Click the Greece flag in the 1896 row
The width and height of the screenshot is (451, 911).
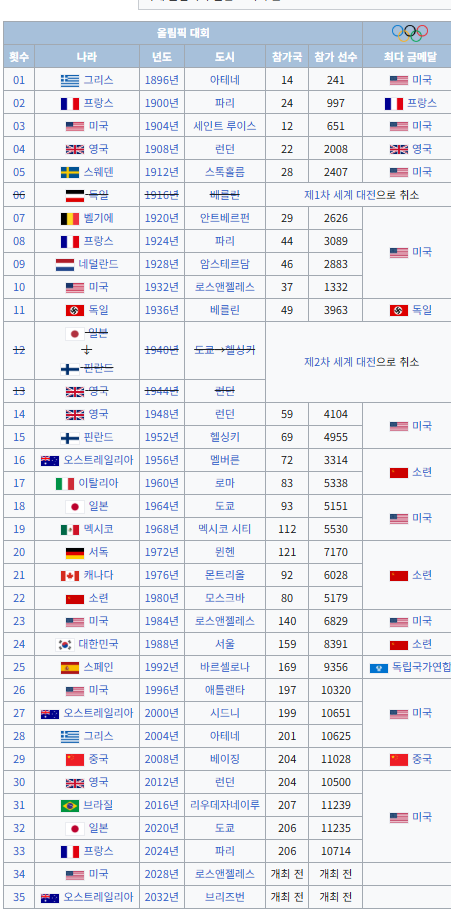70,80
